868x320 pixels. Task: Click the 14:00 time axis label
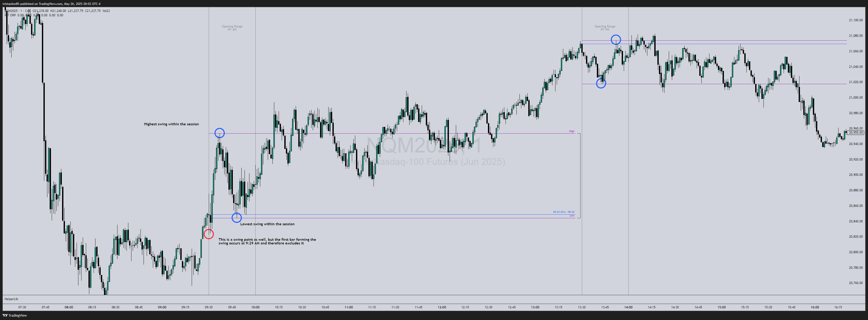tap(628, 307)
